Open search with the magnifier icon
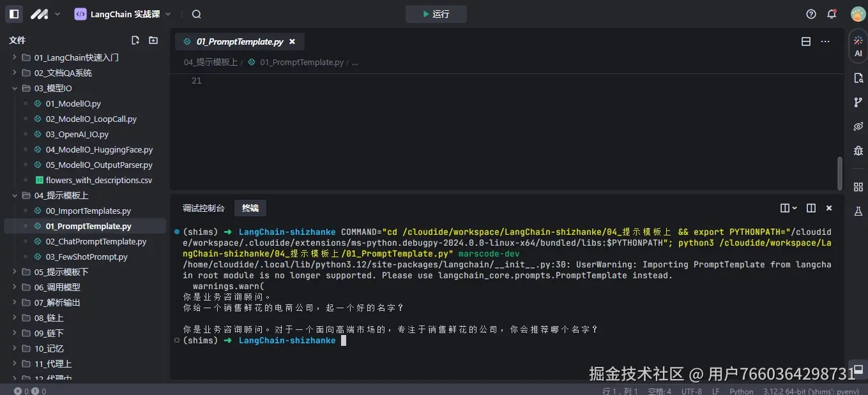The height and width of the screenshot is (395, 868). [196, 13]
